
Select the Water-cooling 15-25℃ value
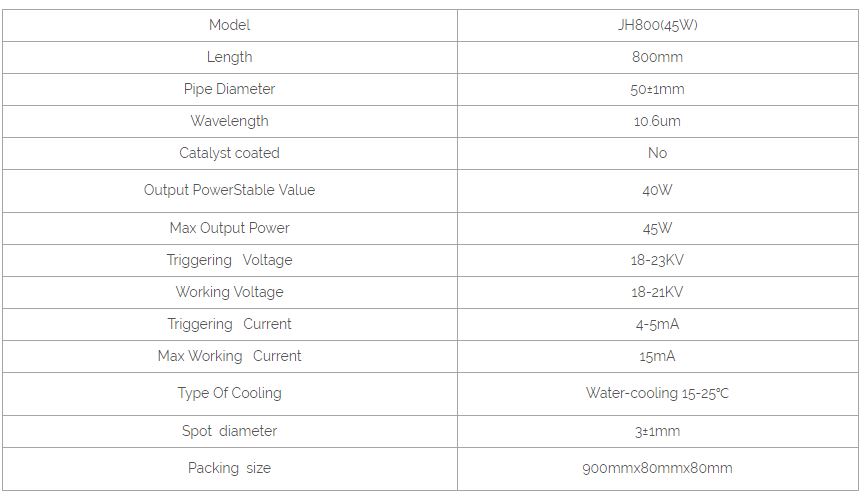pos(657,393)
